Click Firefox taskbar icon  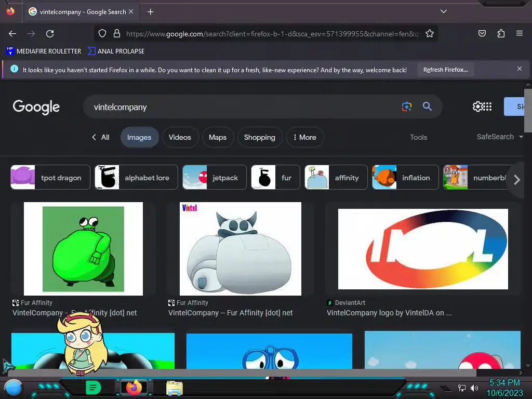134,388
